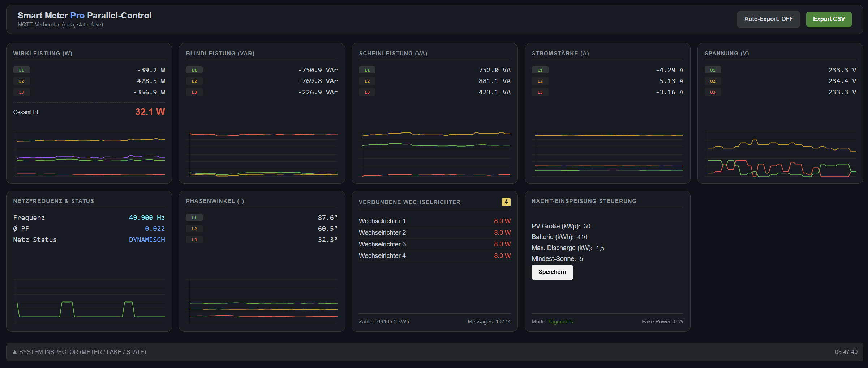The width and height of the screenshot is (868, 368).
Task: Click the L3 badge in Phasenwinkel panel
Action: [x=194, y=240]
